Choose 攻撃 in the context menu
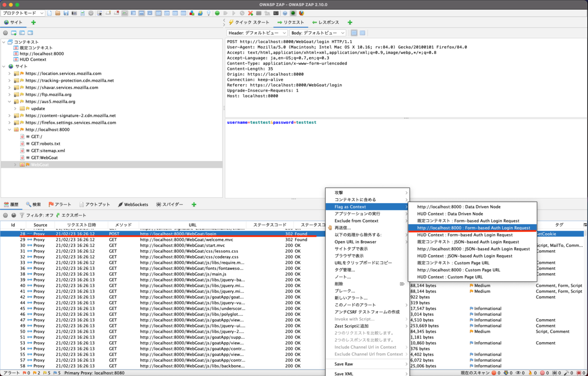Viewport: 588px width, 376px height. 367,192
